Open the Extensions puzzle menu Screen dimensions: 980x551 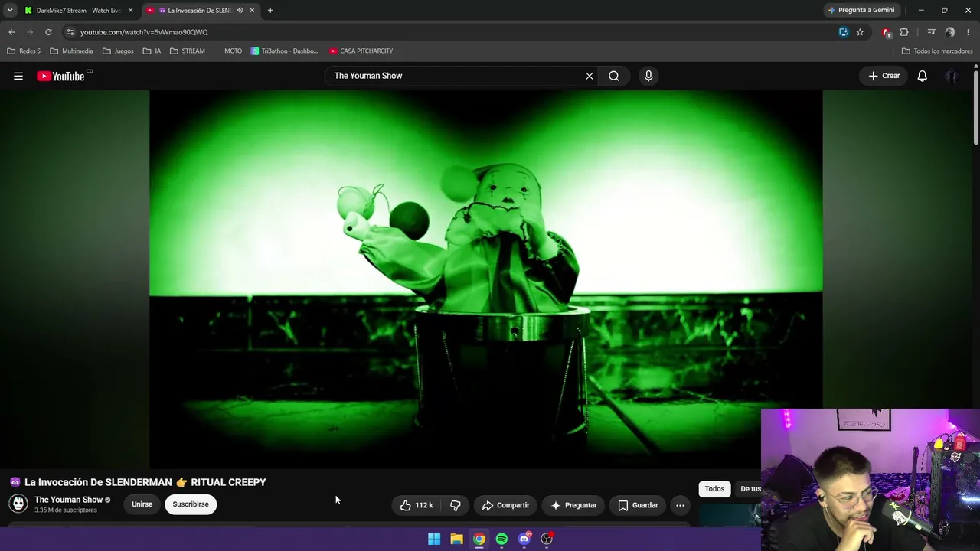click(x=904, y=32)
